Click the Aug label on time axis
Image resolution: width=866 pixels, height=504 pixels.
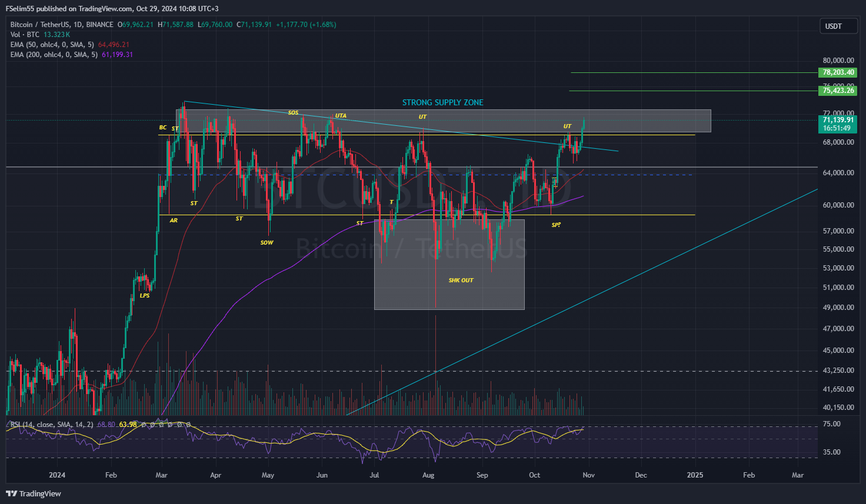coord(428,475)
